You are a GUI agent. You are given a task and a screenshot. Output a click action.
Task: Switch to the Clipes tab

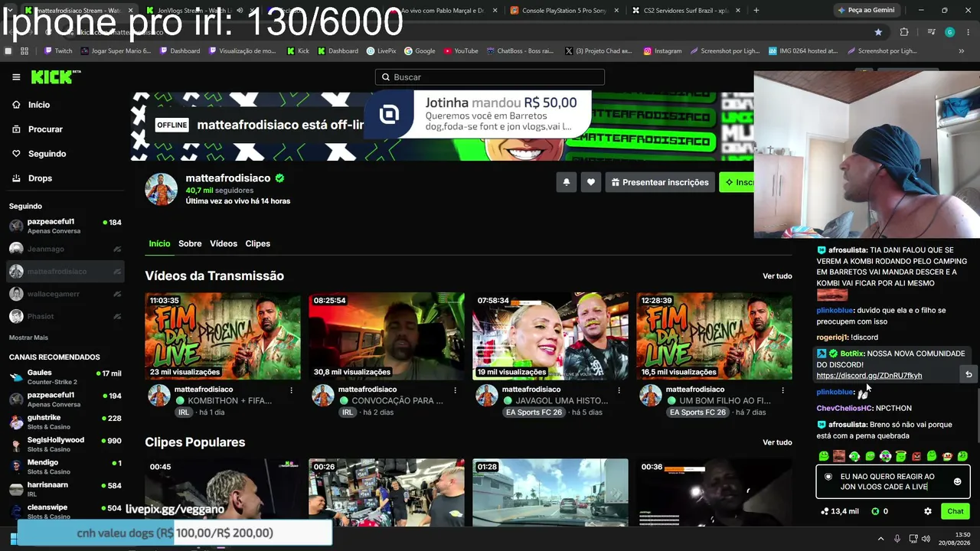(x=258, y=243)
